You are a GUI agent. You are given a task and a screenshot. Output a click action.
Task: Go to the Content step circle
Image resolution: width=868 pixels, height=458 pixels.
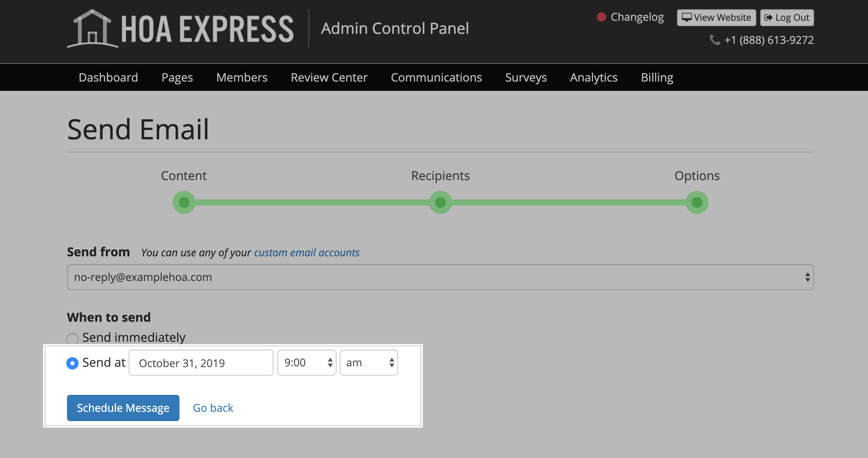(x=184, y=202)
